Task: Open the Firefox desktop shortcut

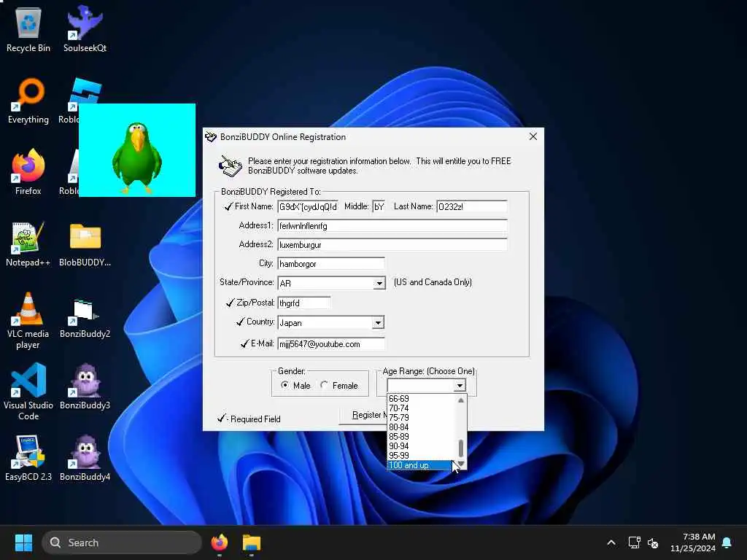Action: (x=28, y=172)
